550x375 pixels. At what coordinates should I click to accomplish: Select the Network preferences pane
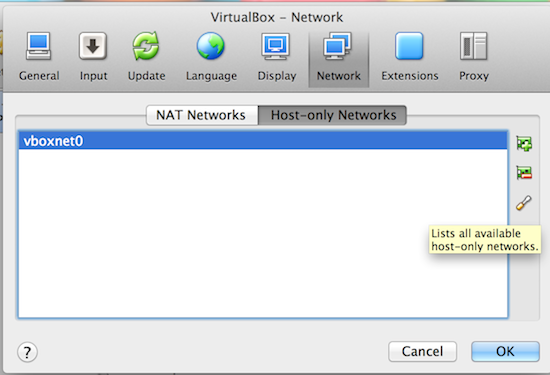coord(338,59)
